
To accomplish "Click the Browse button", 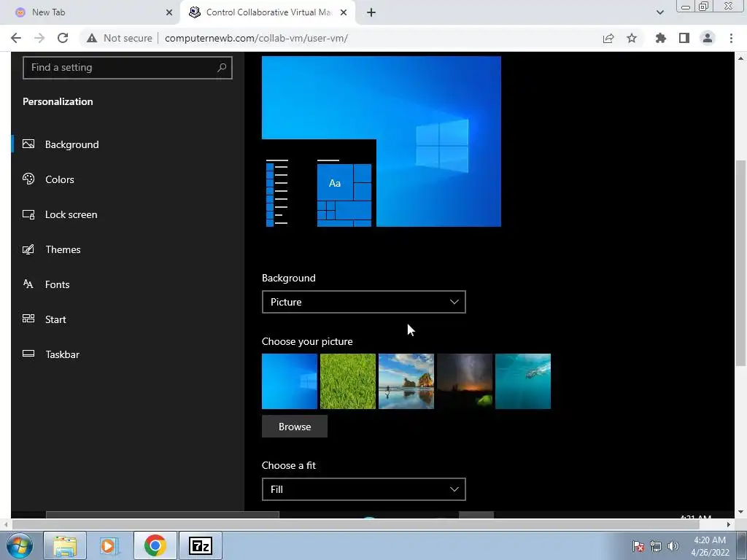I will [295, 427].
